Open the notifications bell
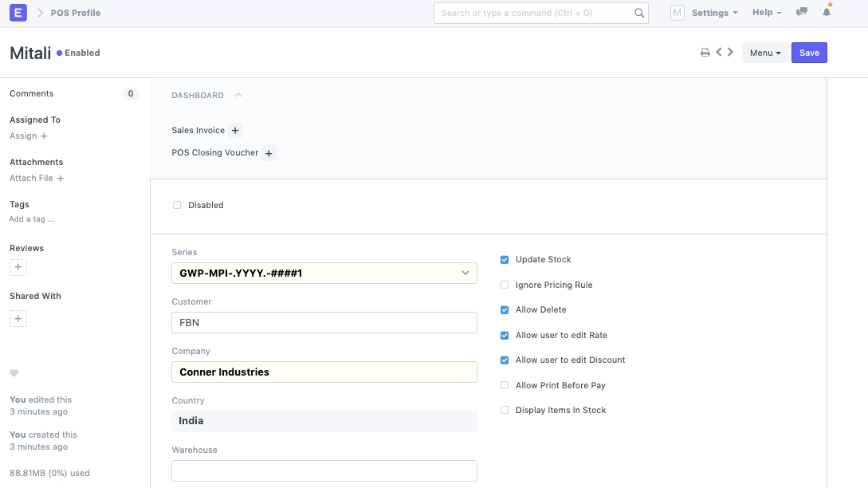The width and height of the screenshot is (868, 488). pyautogui.click(x=827, y=13)
